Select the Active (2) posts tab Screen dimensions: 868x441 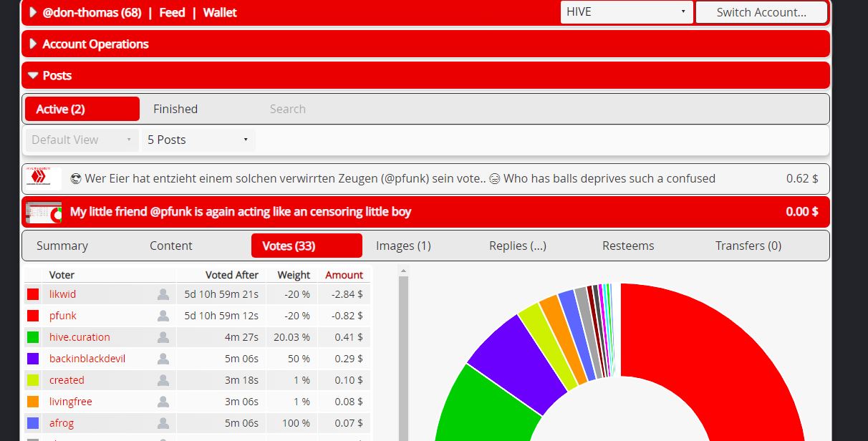coord(82,109)
